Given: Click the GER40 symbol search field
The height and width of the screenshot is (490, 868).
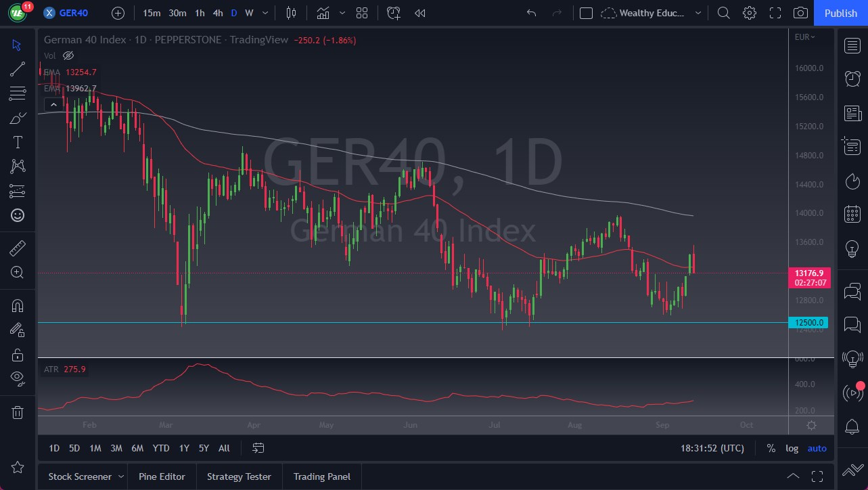Looking at the screenshot, I should pyautogui.click(x=73, y=13).
